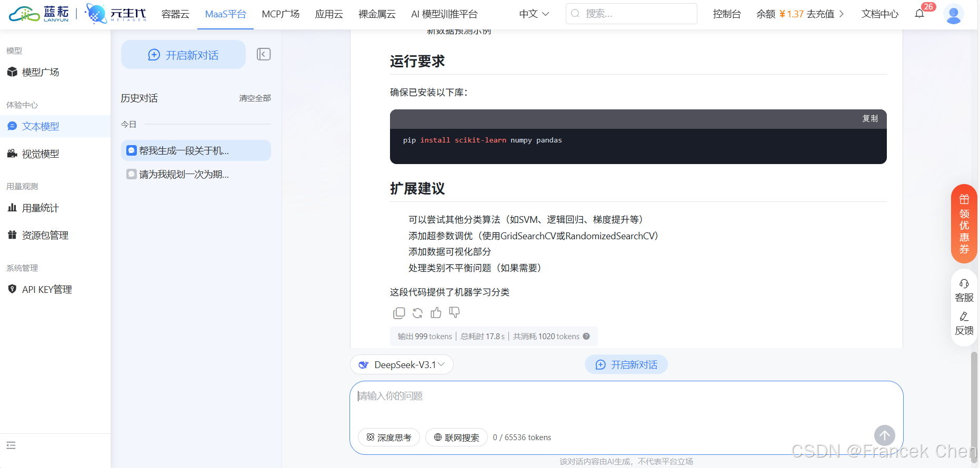Click the 输出 999 tokens label

tap(425, 337)
